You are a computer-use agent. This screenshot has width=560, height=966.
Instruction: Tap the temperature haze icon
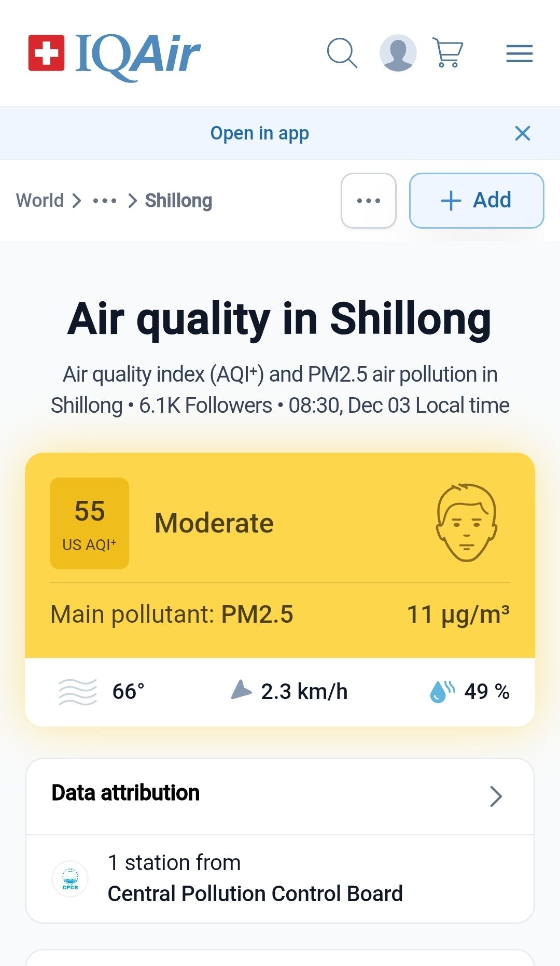(x=78, y=692)
